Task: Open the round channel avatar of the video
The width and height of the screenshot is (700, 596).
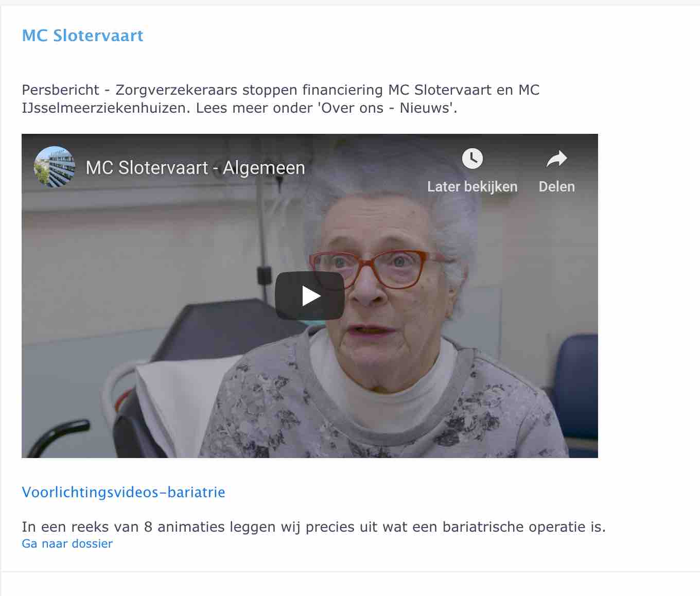Action: point(54,167)
